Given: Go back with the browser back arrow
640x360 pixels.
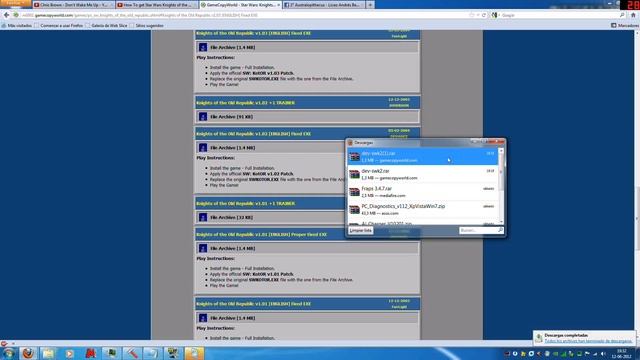Looking at the screenshot, I should [x=6, y=15].
